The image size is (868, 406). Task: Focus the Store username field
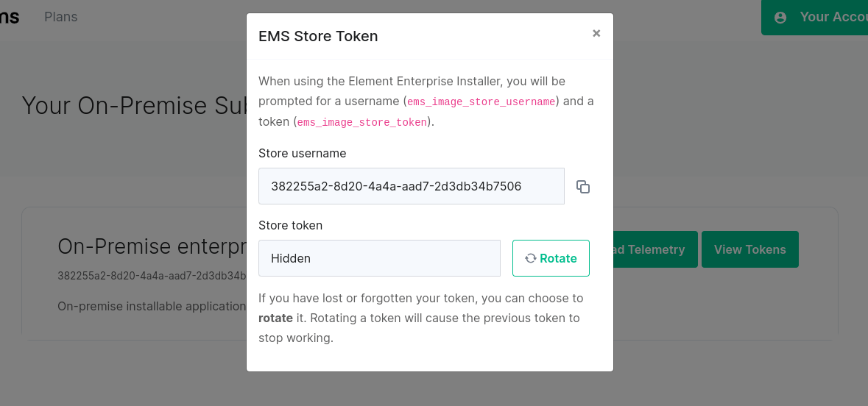(x=412, y=186)
